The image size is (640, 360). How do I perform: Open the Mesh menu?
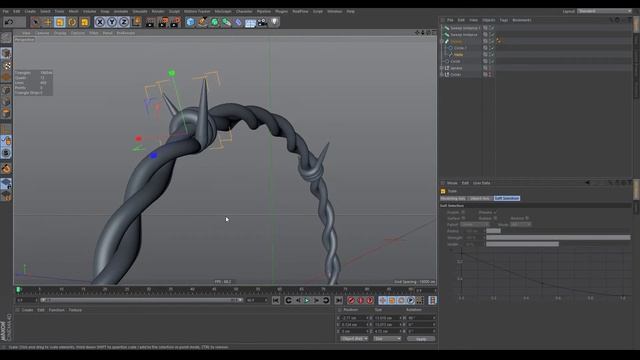[x=73, y=11]
